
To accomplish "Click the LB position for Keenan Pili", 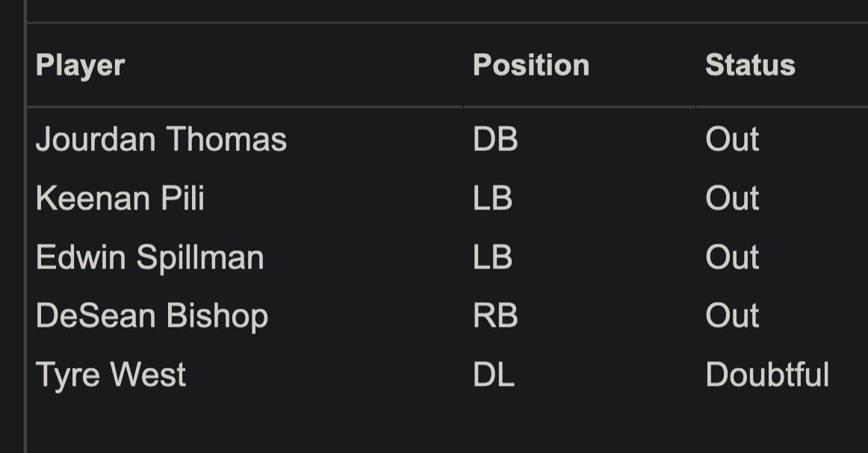I will (492, 199).
